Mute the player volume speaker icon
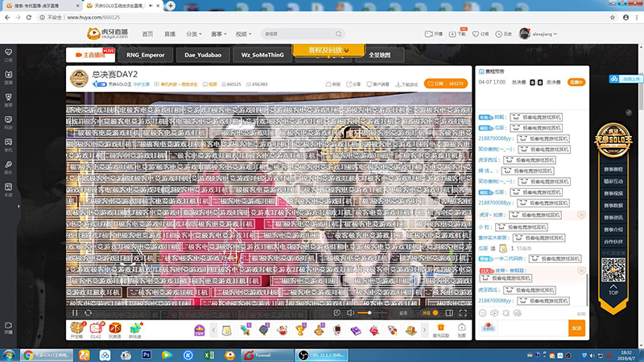The height and width of the screenshot is (362, 644). click(350, 313)
